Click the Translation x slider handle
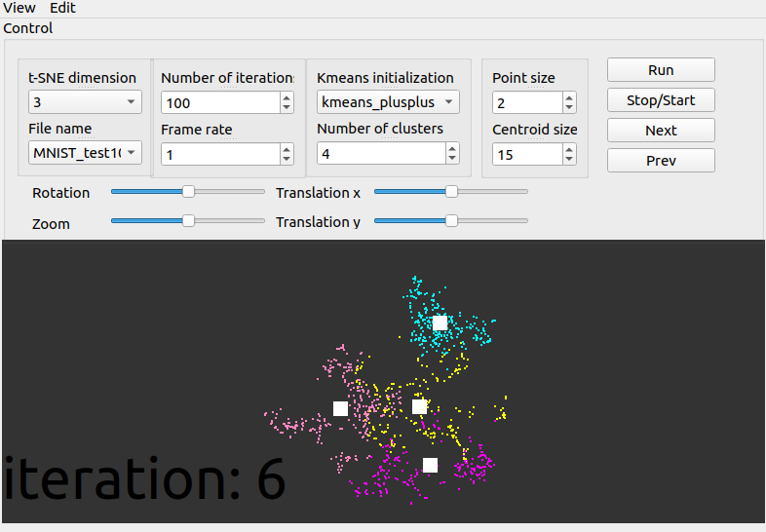 coord(451,193)
